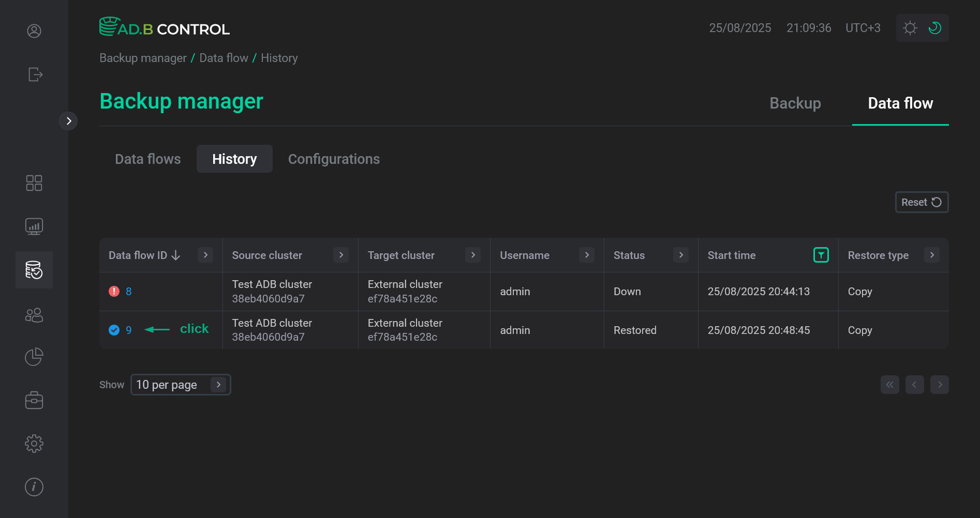This screenshot has width=980, height=518.
Task: Click the Backup manager database icon
Action: pyautogui.click(x=34, y=269)
